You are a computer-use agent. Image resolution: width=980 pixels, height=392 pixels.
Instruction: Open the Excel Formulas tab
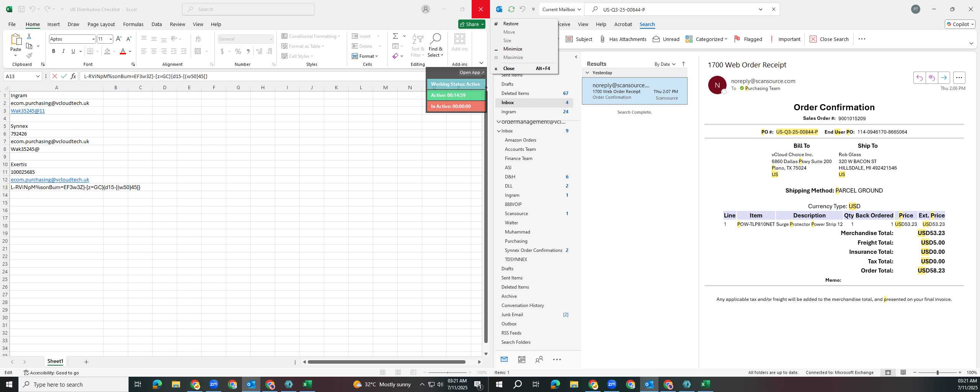(x=133, y=24)
